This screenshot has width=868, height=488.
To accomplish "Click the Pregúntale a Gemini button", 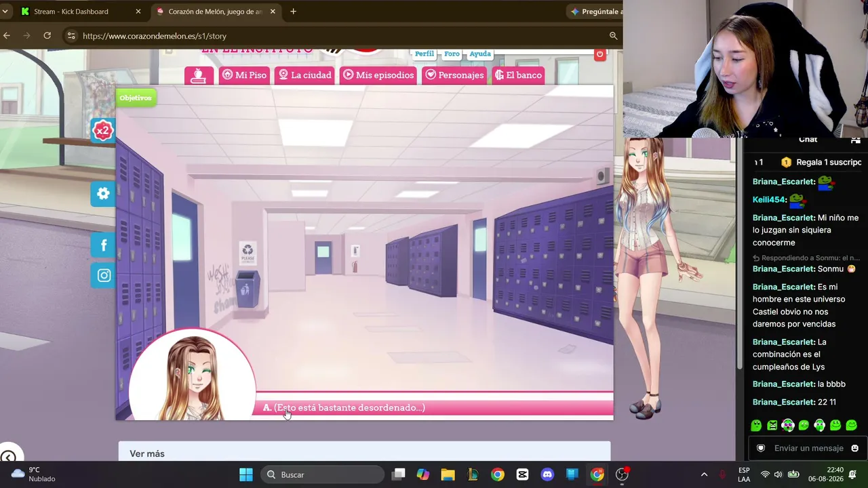I will [595, 12].
